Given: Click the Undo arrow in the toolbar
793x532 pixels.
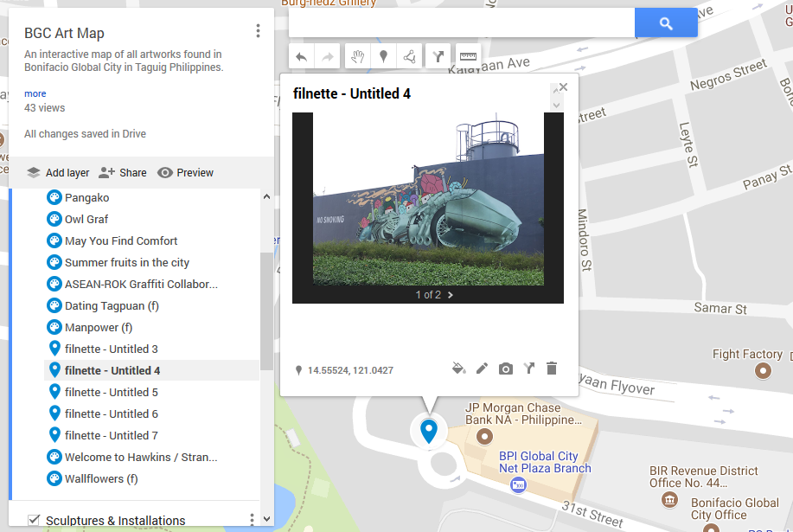Looking at the screenshot, I should click(302, 56).
